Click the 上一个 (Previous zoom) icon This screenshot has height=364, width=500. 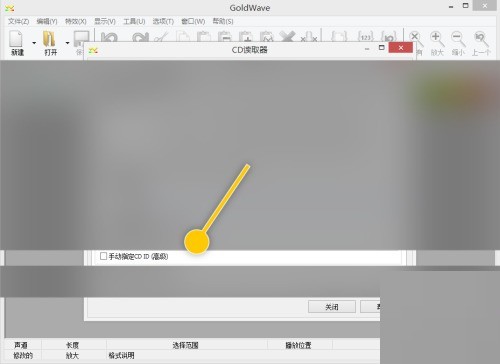coord(481,39)
